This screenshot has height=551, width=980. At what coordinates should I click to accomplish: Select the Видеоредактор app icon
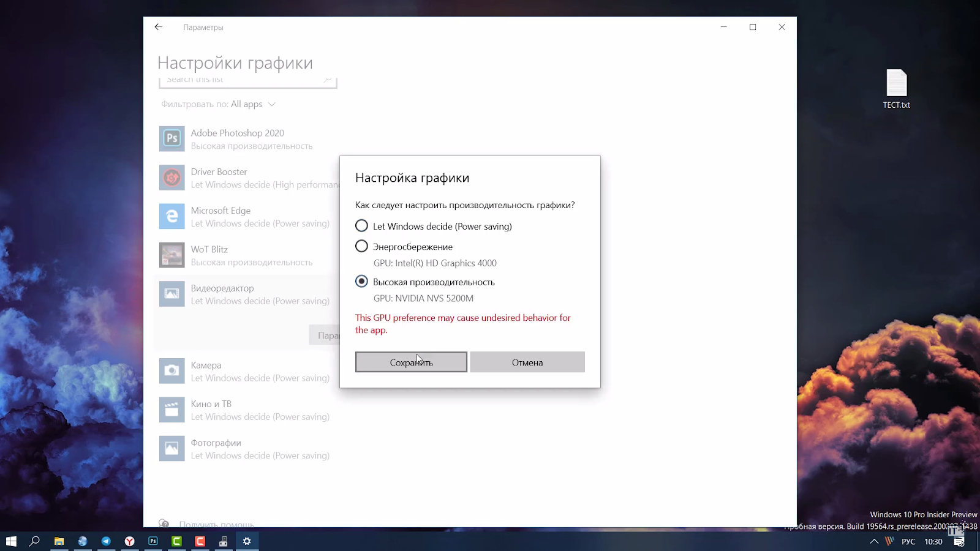172,294
